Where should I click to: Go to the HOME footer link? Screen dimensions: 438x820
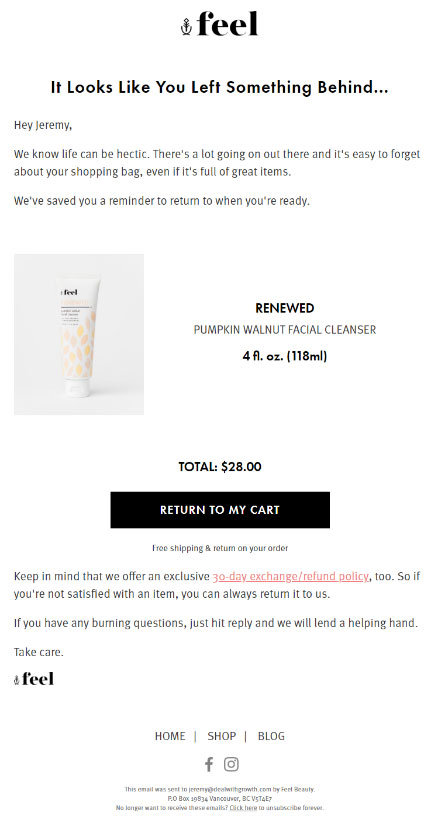(x=170, y=736)
